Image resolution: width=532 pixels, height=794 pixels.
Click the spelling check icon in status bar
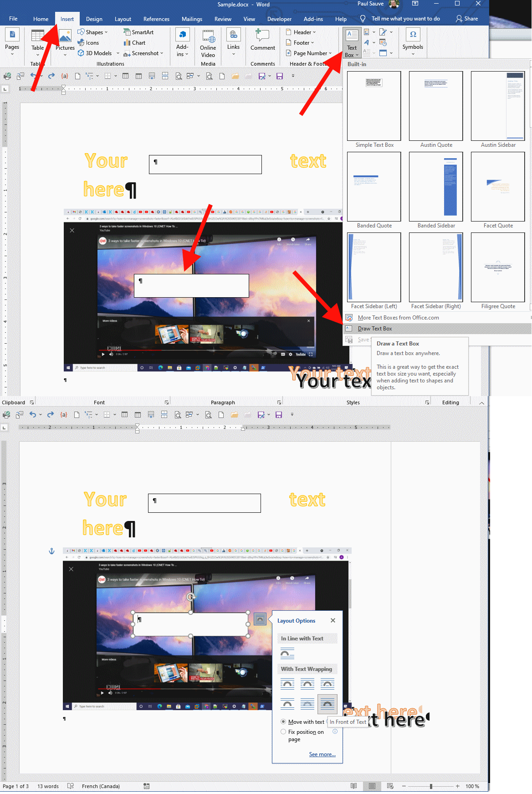point(71,786)
